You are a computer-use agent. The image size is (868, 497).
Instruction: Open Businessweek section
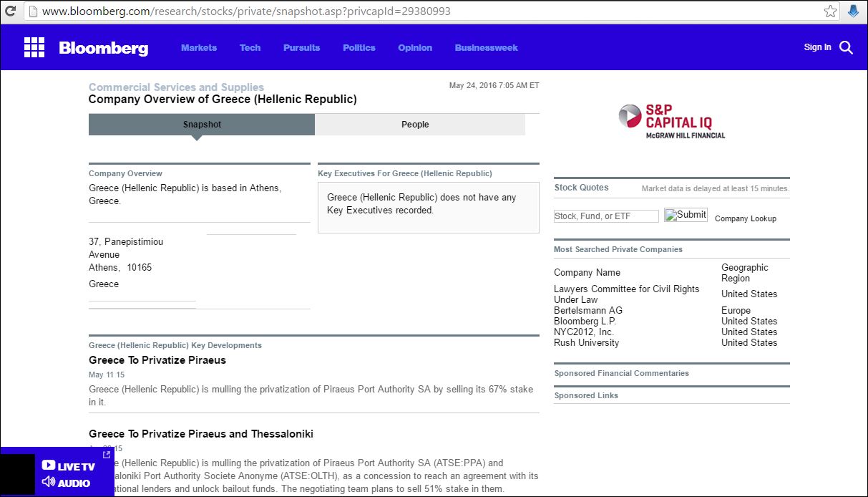click(487, 47)
